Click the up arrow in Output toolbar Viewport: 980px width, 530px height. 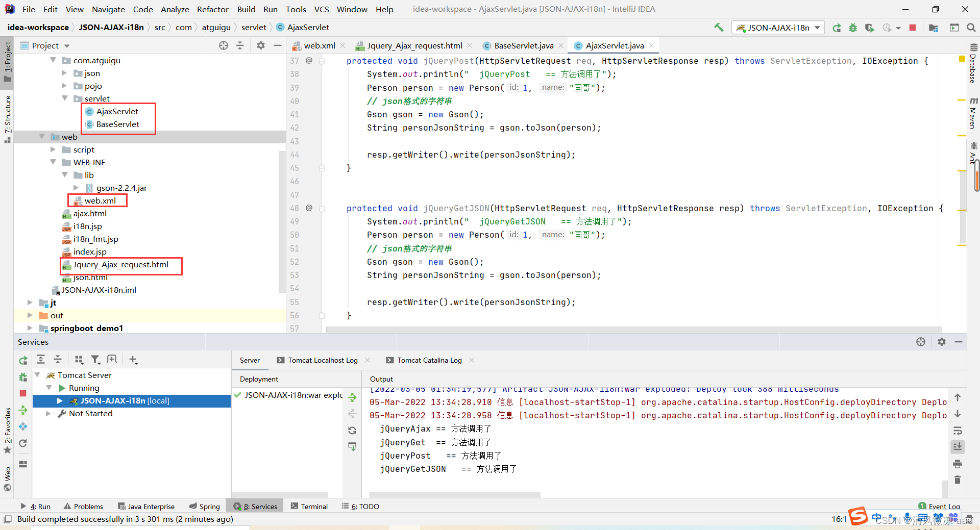point(958,397)
